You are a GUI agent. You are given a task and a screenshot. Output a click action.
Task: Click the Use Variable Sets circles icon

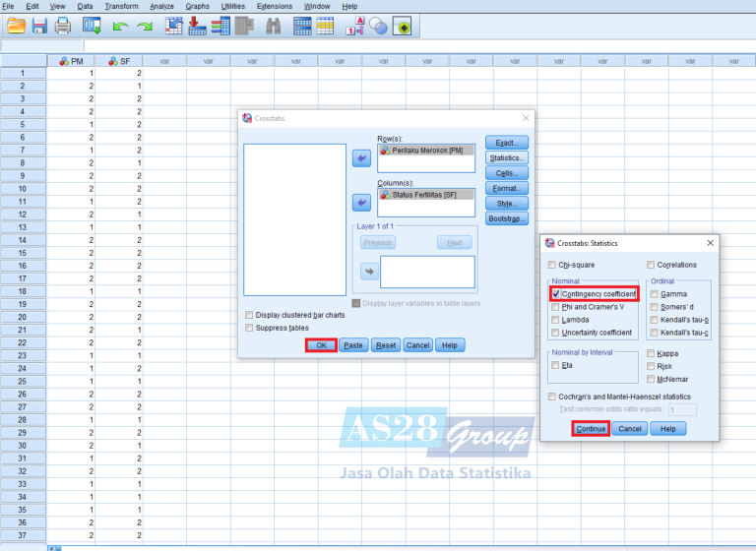point(379,28)
